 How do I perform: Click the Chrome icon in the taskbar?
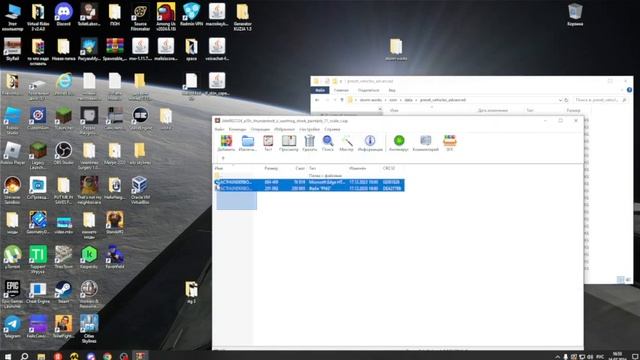pos(107,356)
